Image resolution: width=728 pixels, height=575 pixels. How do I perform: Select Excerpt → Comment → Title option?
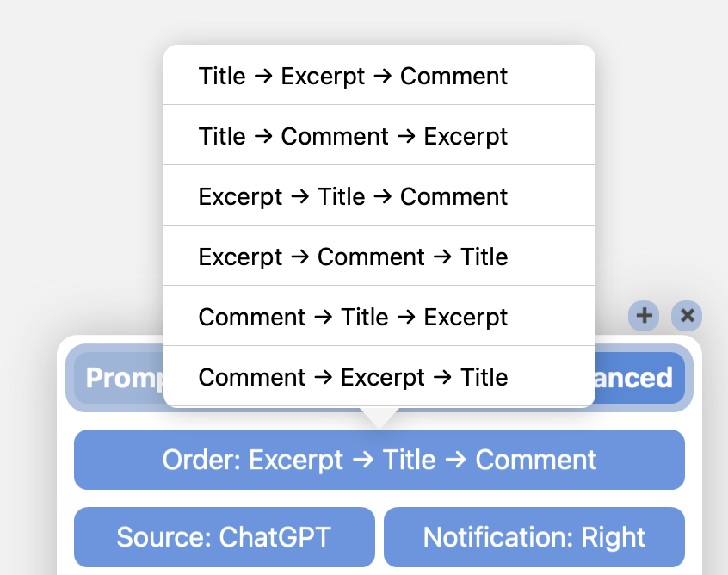tap(379, 256)
